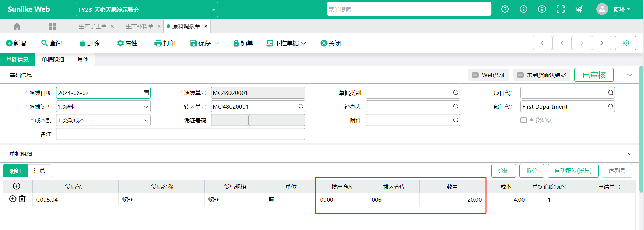Delete C005.04 row with trash icon
Image resolution: width=644 pixels, height=230 pixels.
coord(22,199)
